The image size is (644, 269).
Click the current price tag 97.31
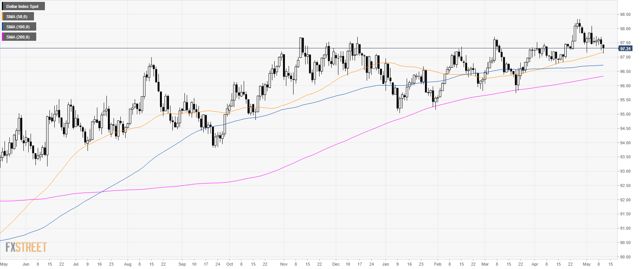pyautogui.click(x=625, y=49)
